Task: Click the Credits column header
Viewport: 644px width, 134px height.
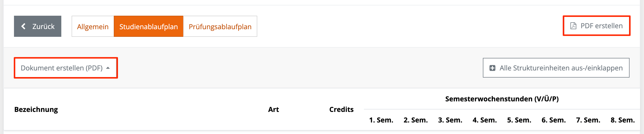Action: pos(341,109)
